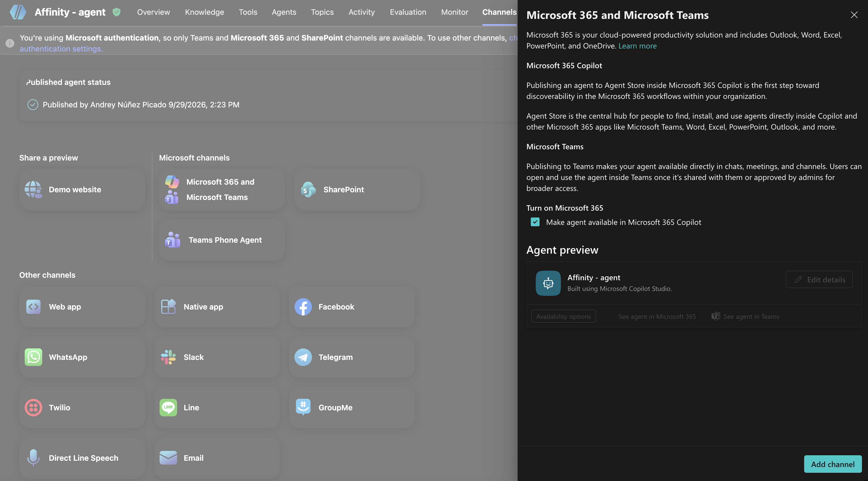Screen dimensions: 868x481
Task: Switch to the Overview tab
Action: pos(153,12)
